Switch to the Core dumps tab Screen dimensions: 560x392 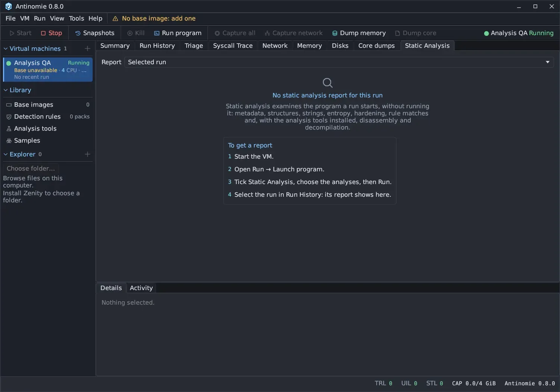[x=376, y=46]
